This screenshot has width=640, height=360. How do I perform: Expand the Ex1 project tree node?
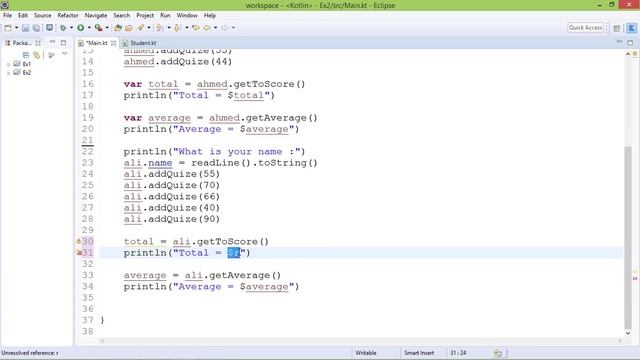coord(9,64)
